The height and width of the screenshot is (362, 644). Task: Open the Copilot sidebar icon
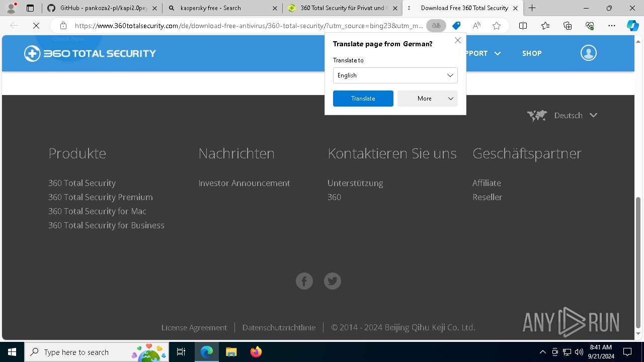coord(632,26)
